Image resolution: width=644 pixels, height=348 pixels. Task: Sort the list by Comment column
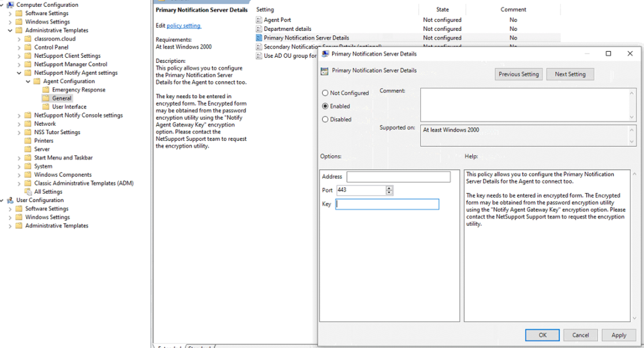[513, 9]
